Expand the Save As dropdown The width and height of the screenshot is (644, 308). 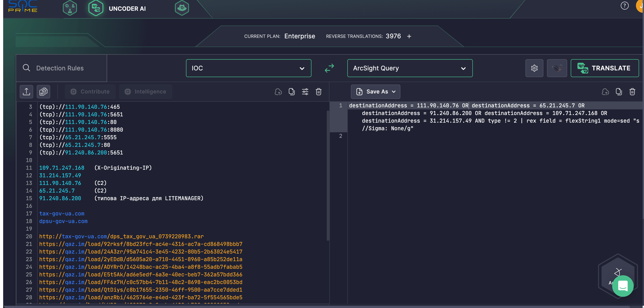376,91
